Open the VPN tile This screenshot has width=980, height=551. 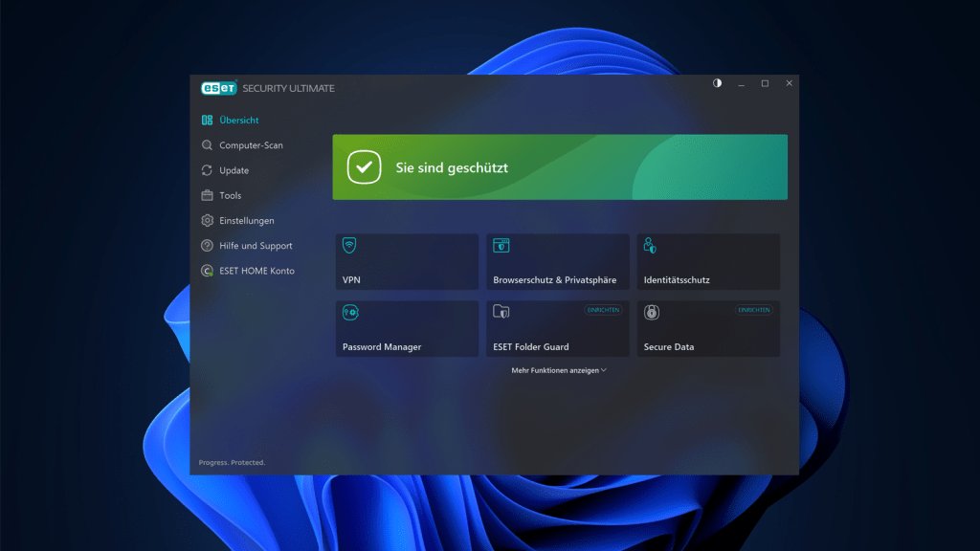407,262
